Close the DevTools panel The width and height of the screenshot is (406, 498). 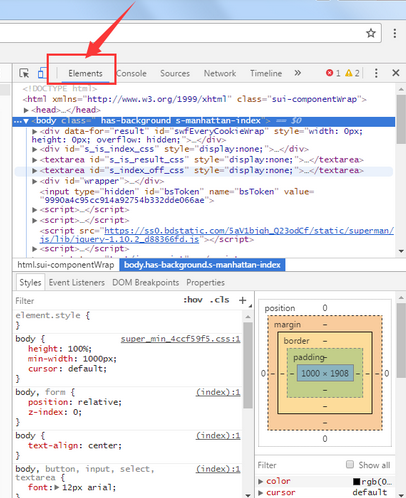pyautogui.click(x=396, y=73)
